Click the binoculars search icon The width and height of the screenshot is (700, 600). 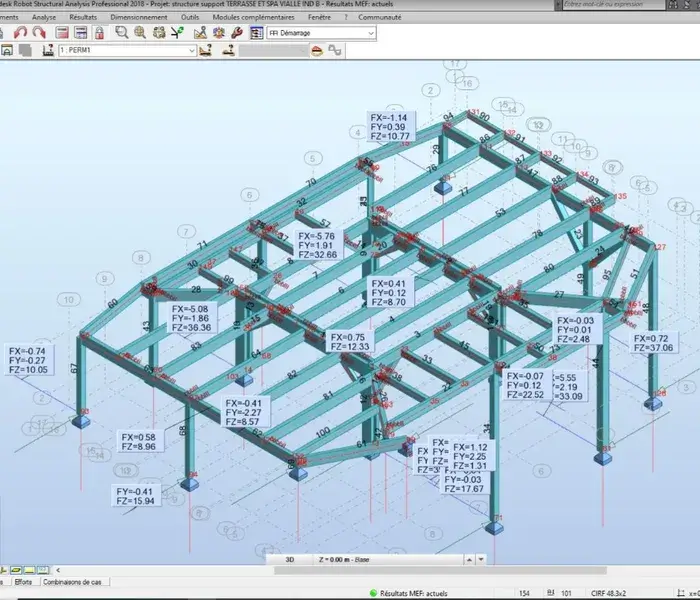(x=158, y=32)
